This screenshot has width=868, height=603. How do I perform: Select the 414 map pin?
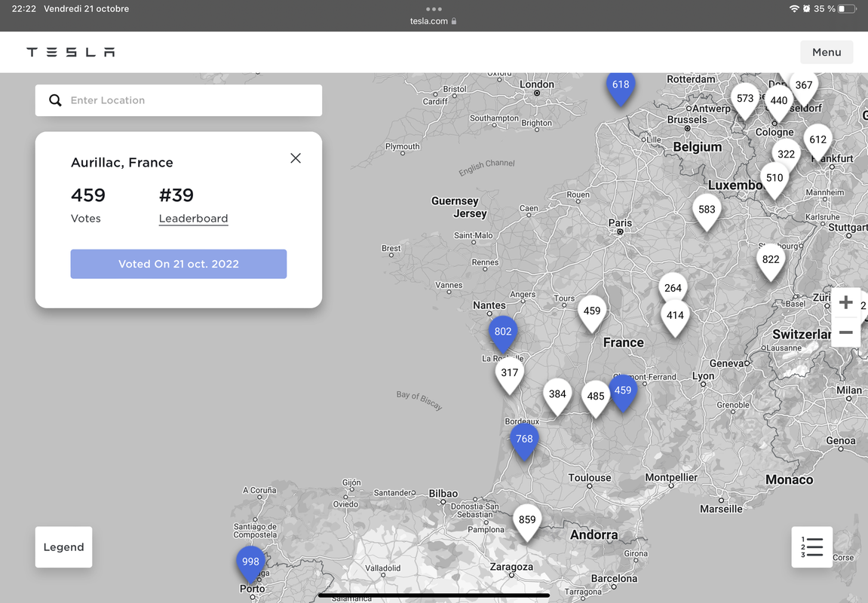(x=676, y=319)
